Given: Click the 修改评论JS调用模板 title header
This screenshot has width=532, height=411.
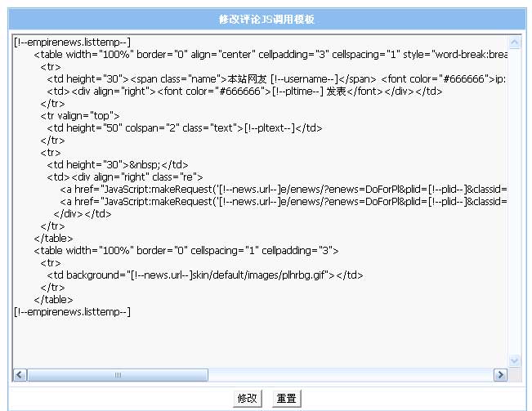Looking at the screenshot, I should (x=266, y=19).
